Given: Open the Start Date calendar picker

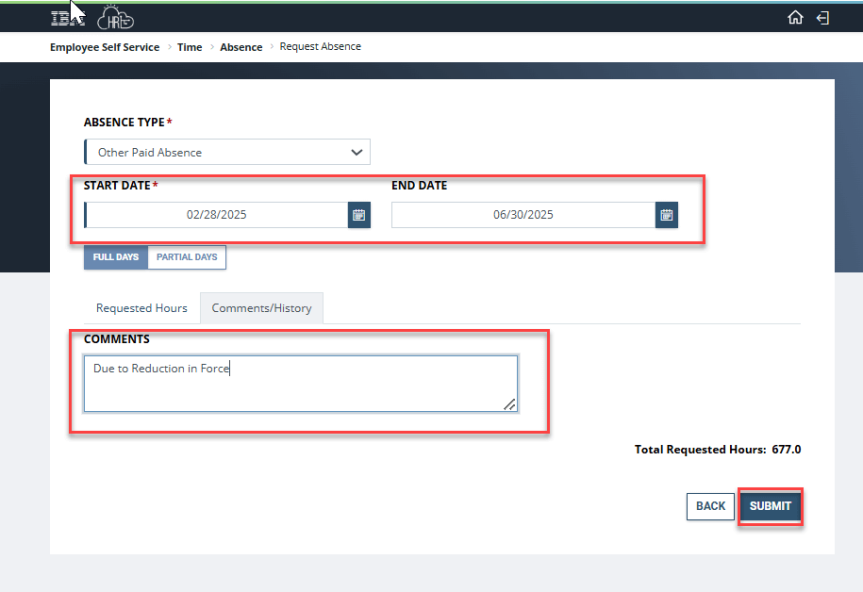Looking at the screenshot, I should 359,215.
